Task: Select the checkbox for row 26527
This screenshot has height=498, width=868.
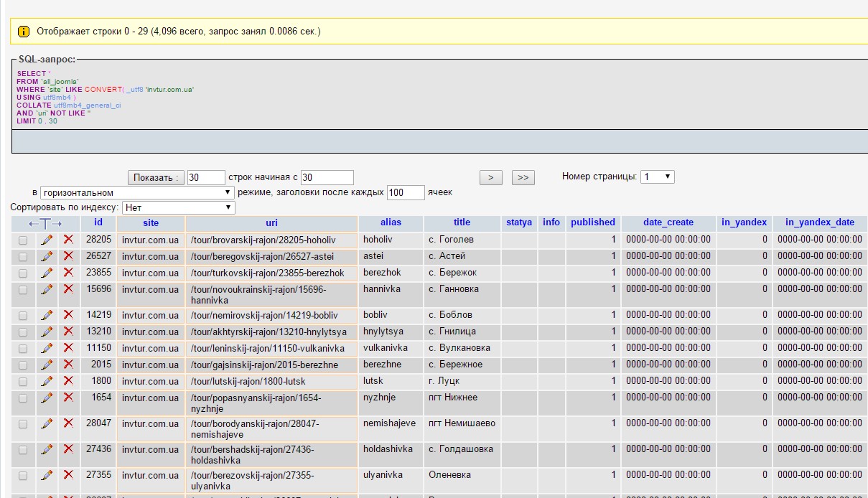Action: click(x=23, y=257)
